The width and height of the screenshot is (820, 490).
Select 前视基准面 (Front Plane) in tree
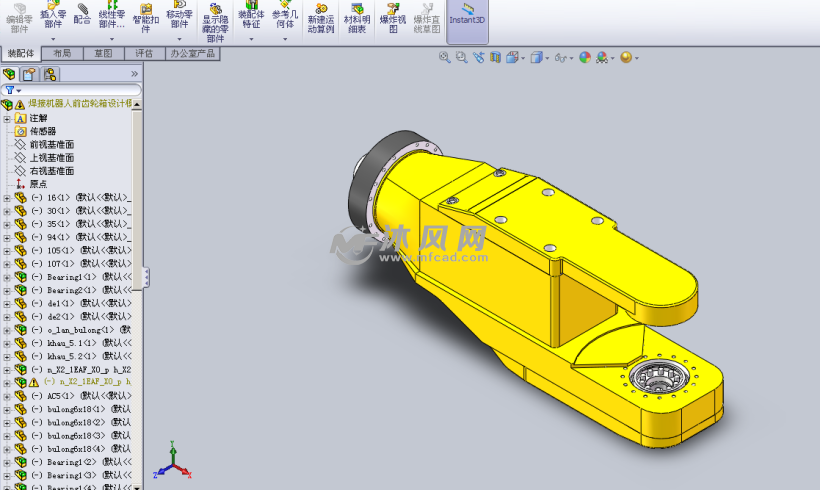(x=51, y=144)
